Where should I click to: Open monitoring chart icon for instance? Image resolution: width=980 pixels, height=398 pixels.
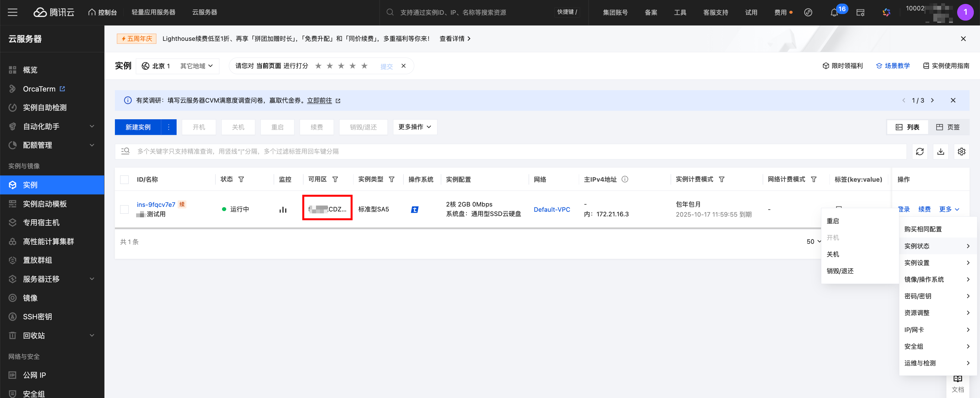pos(283,209)
